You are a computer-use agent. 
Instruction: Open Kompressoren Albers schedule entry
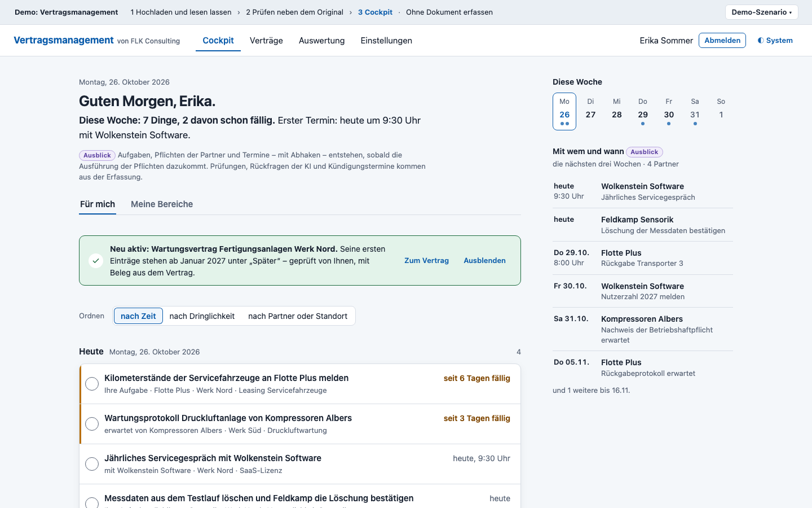tap(643, 329)
